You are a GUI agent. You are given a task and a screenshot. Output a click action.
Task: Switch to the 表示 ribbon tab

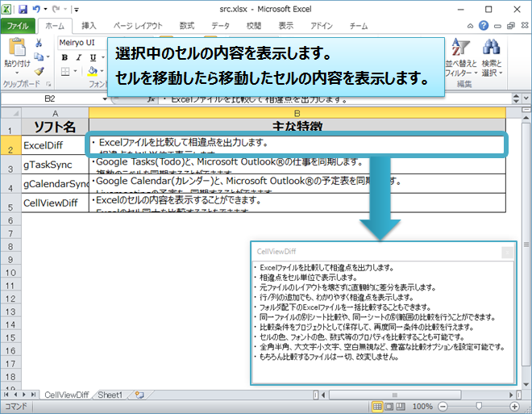pos(286,26)
